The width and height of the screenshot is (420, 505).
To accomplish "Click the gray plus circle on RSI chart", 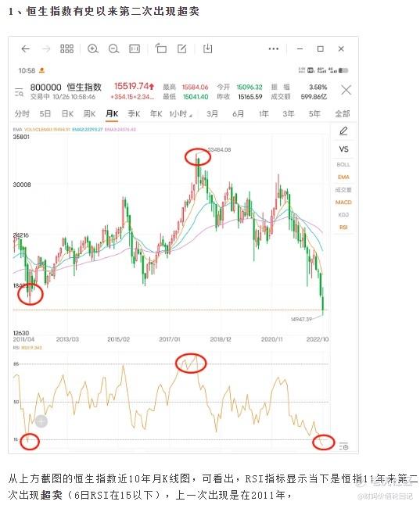I will coord(41,421).
